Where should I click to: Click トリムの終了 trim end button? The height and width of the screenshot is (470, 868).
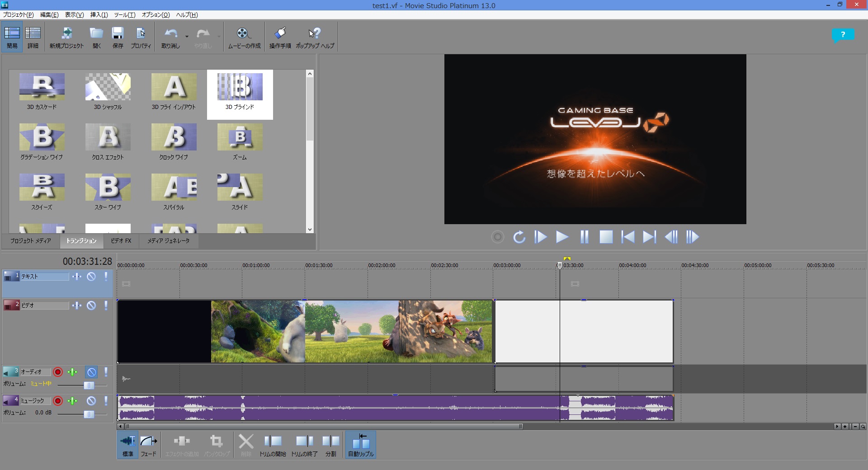[304, 445]
